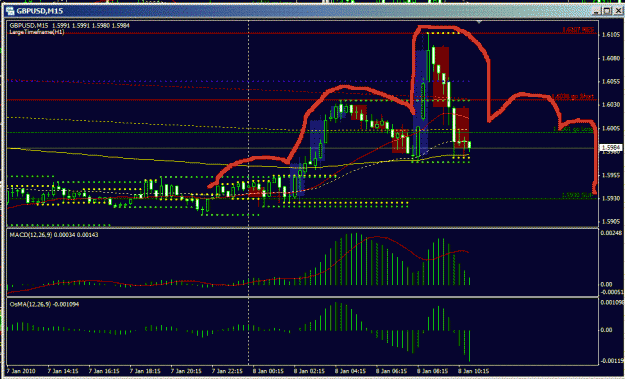Click the 8 Jan 08:15 time label
Screen dimensions: 625x379
pyautogui.click(x=432, y=371)
